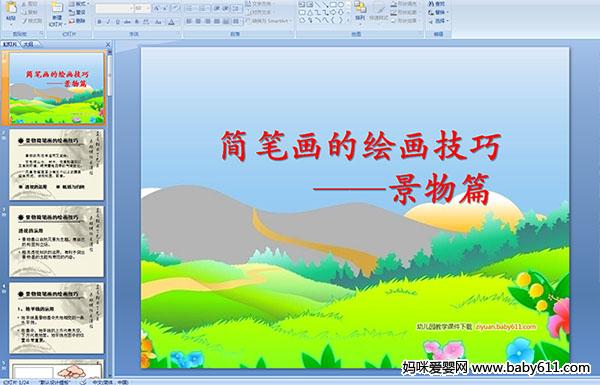Switch to the Outline pane tab
The height and width of the screenshot is (385, 600).
29,44
